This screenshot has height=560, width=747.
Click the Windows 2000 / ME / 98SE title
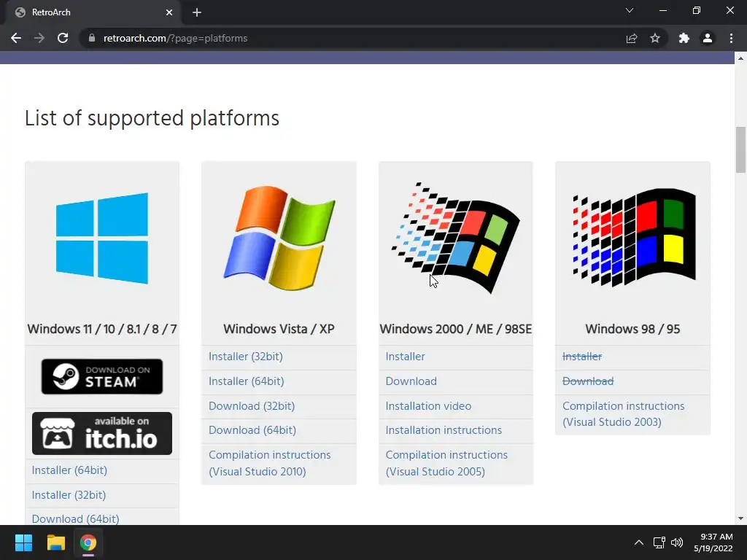[x=456, y=329]
